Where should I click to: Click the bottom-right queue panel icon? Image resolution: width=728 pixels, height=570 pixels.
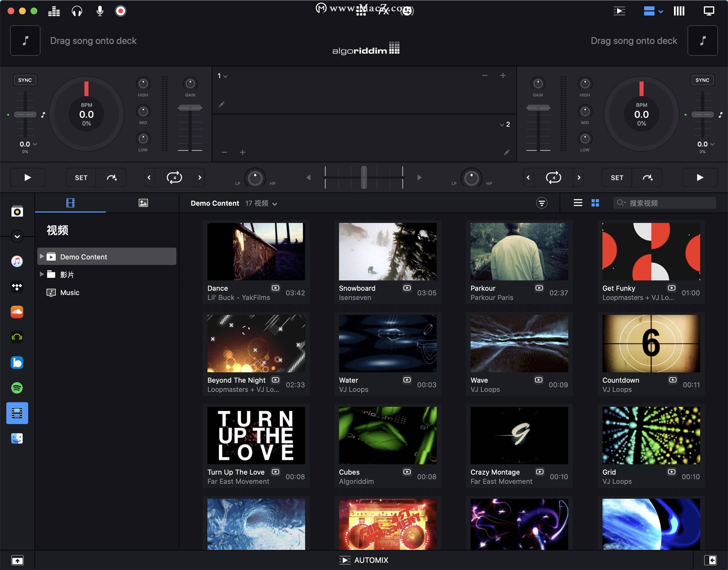tap(710, 560)
